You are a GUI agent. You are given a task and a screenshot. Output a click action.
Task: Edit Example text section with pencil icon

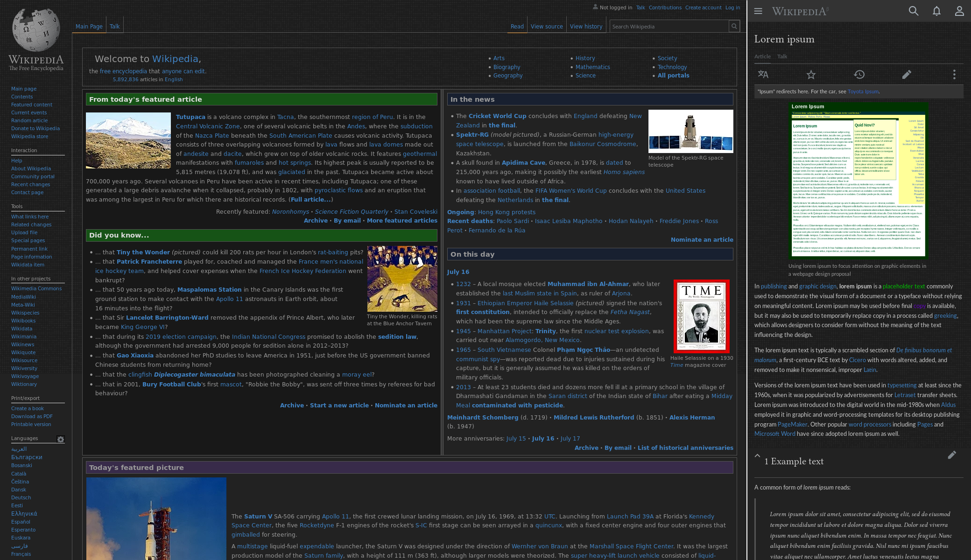[952, 455]
